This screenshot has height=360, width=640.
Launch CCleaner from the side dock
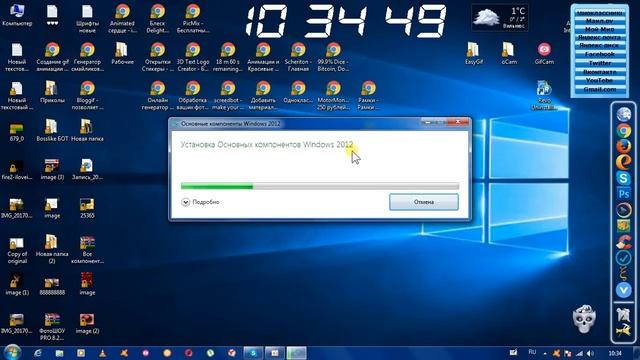(x=624, y=242)
